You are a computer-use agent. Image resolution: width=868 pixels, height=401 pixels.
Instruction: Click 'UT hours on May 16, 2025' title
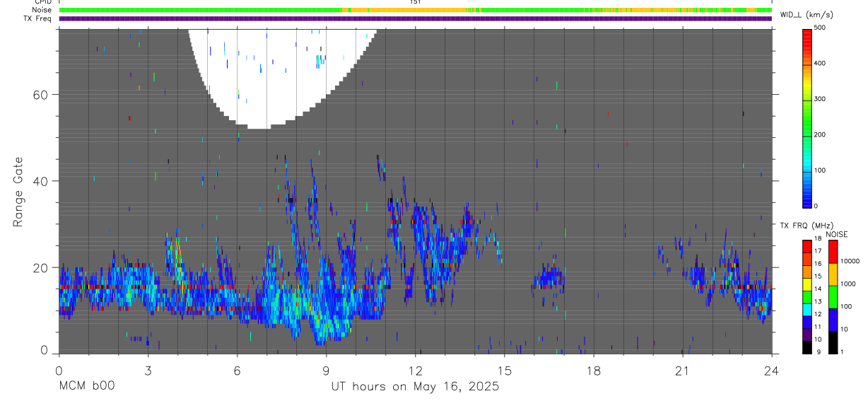tap(415, 387)
